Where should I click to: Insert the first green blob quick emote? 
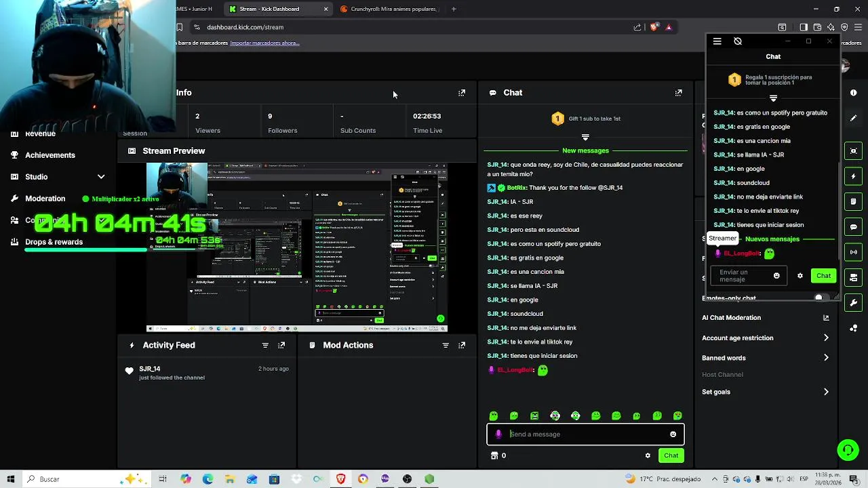click(494, 416)
